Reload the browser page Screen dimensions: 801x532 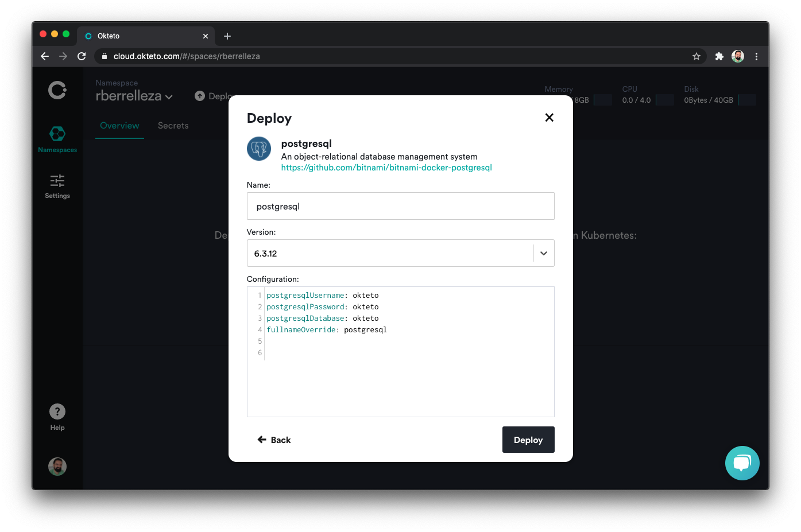[x=82, y=56]
